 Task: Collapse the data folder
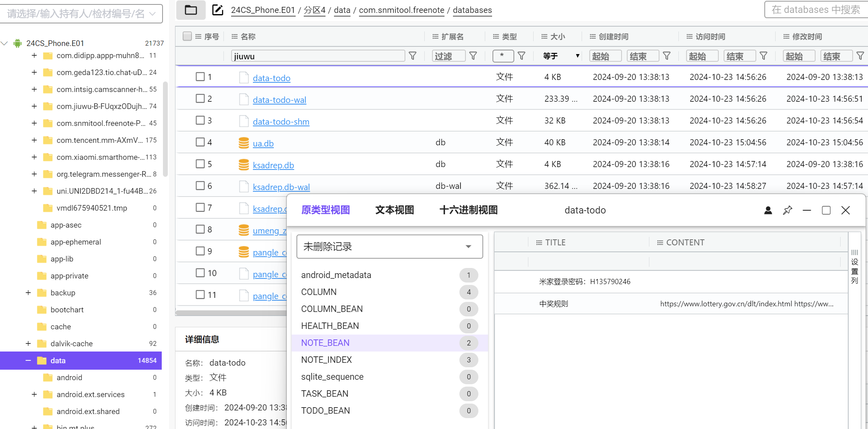coord(28,360)
